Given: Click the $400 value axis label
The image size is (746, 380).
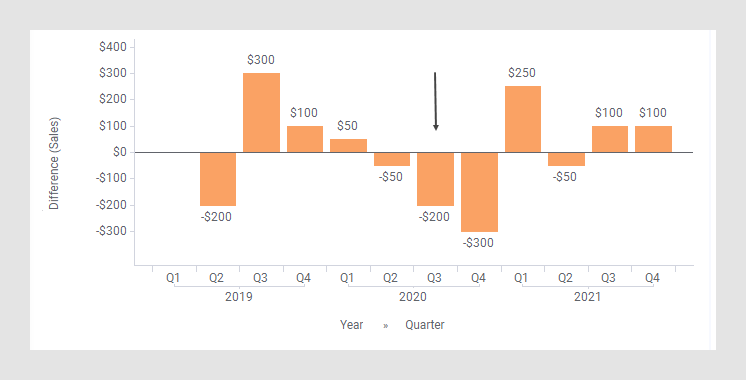Looking at the screenshot, I should click(113, 47).
